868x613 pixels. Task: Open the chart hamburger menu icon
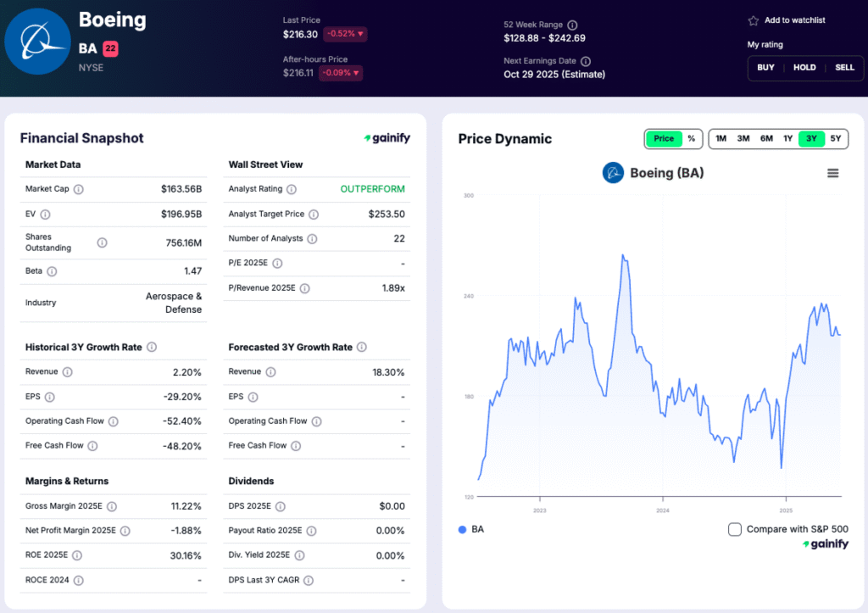tap(832, 173)
